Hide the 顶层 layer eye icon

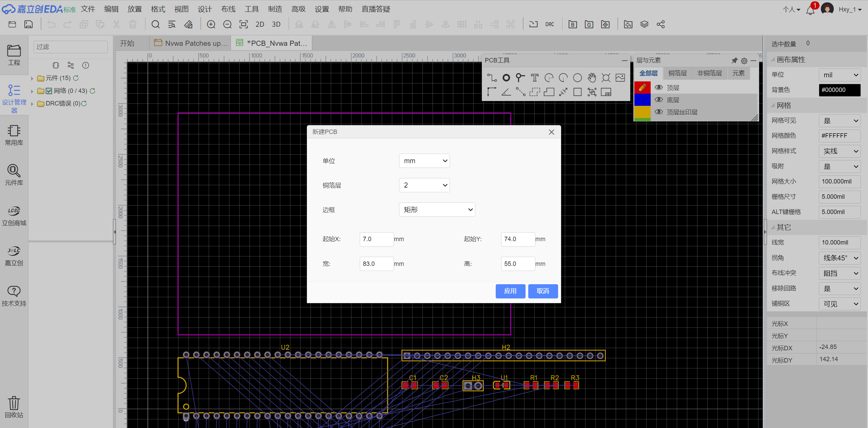pos(659,87)
